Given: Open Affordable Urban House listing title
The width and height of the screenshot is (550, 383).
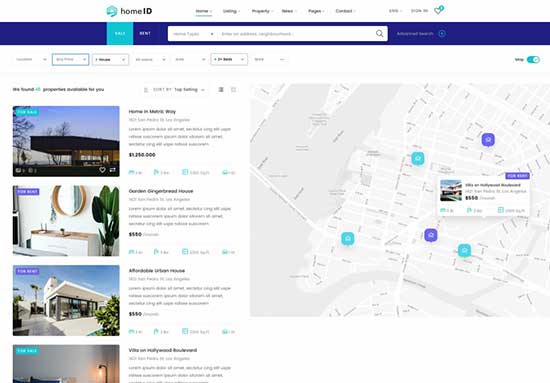Looking at the screenshot, I should pyautogui.click(x=157, y=271).
